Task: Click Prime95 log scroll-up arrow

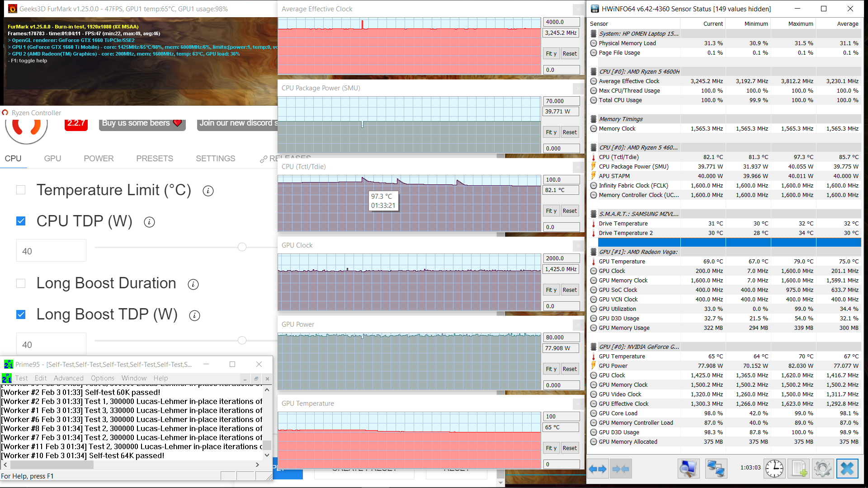Action: (x=267, y=389)
